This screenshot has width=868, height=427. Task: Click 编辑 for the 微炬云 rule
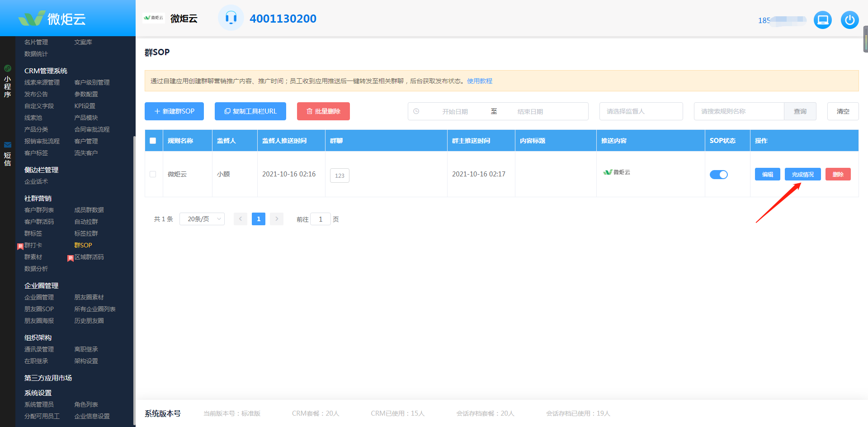768,174
